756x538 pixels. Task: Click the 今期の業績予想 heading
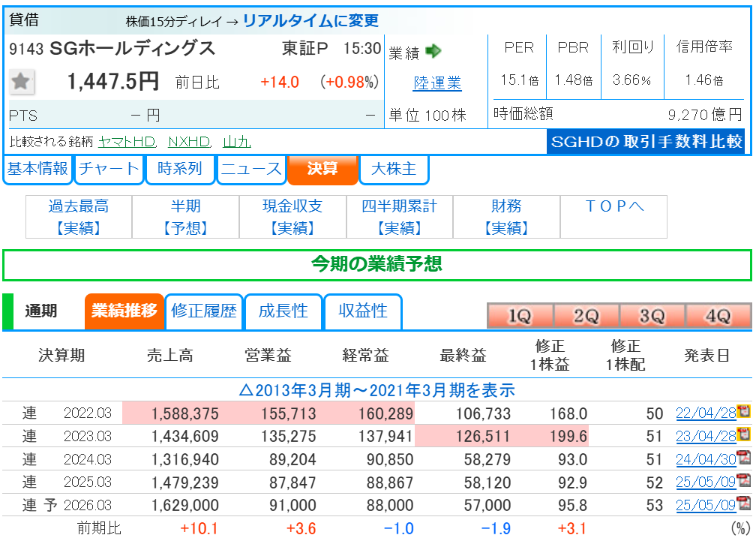pyautogui.click(x=377, y=265)
